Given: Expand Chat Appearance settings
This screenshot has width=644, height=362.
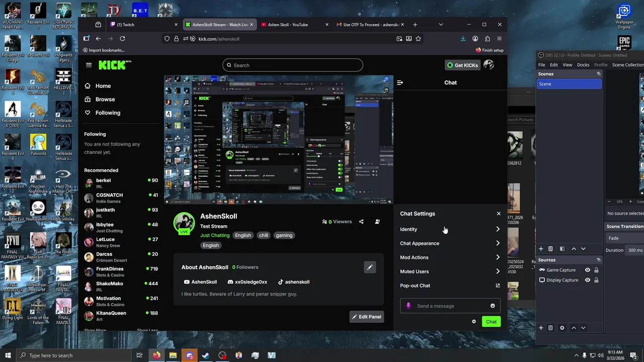Looking at the screenshot, I should 450,243.
